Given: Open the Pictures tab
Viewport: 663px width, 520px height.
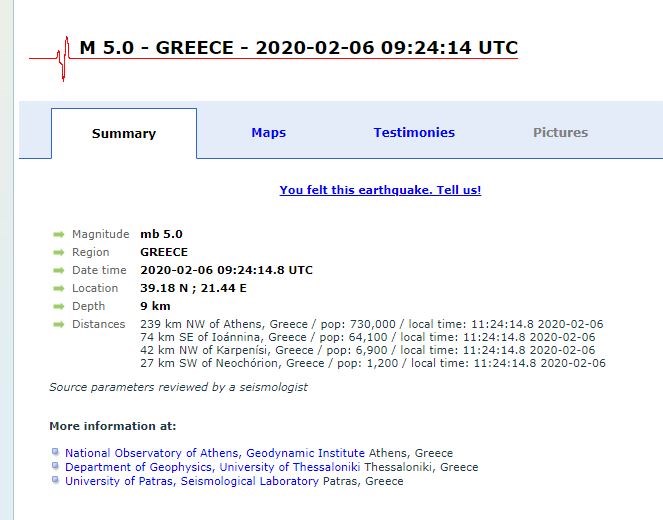Looking at the screenshot, I should (x=560, y=133).
